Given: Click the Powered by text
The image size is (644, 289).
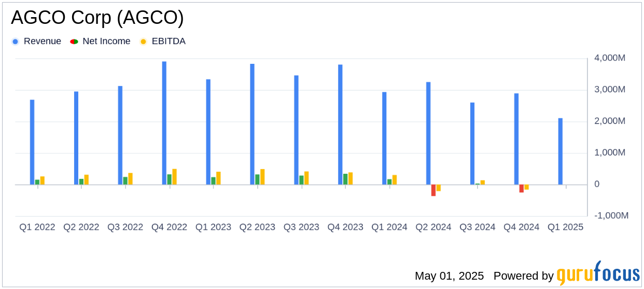Looking at the screenshot, I should [x=524, y=276].
